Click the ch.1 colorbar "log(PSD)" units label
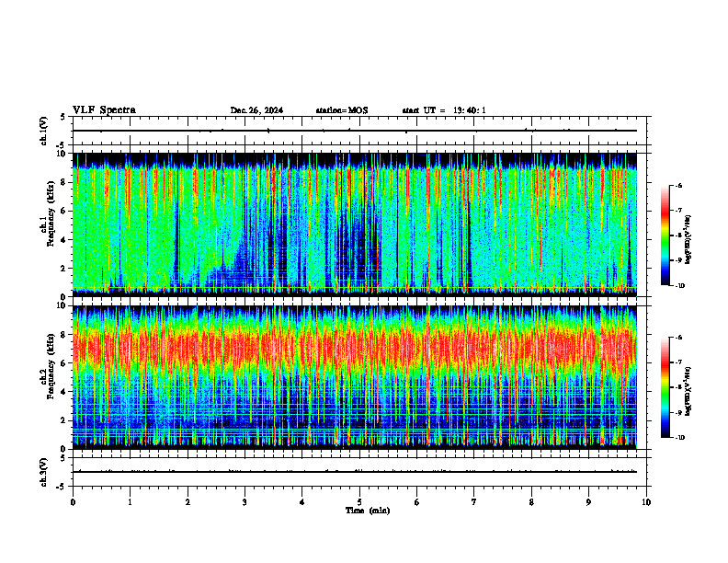728x563 pixels. click(x=688, y=240)
